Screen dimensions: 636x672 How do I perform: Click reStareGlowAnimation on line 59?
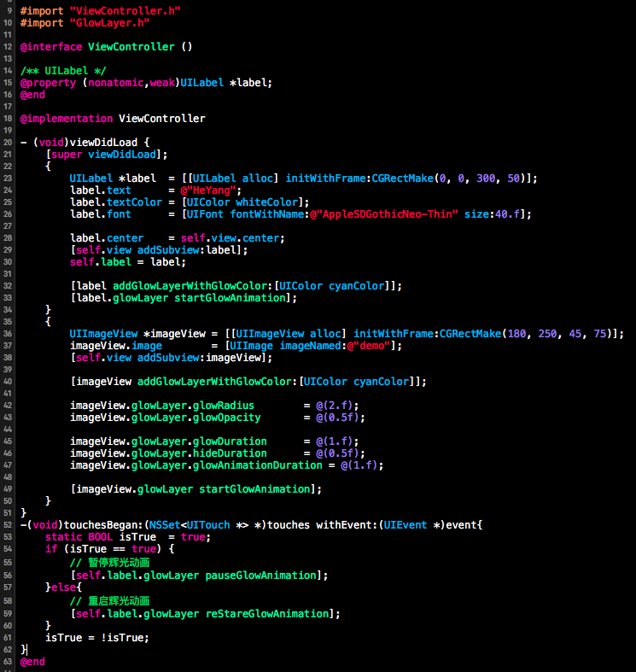[267, 614]
